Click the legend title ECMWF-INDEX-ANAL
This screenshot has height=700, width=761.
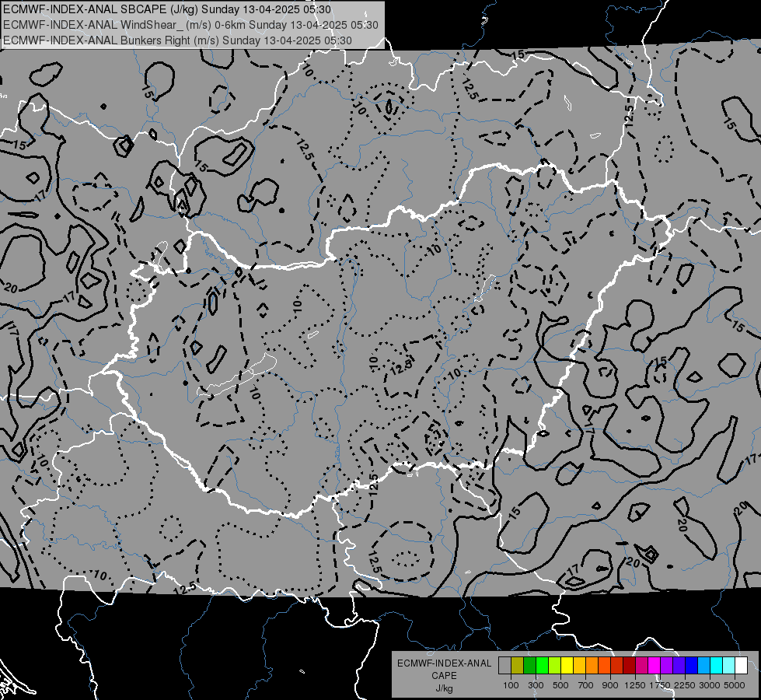(444, 663)
